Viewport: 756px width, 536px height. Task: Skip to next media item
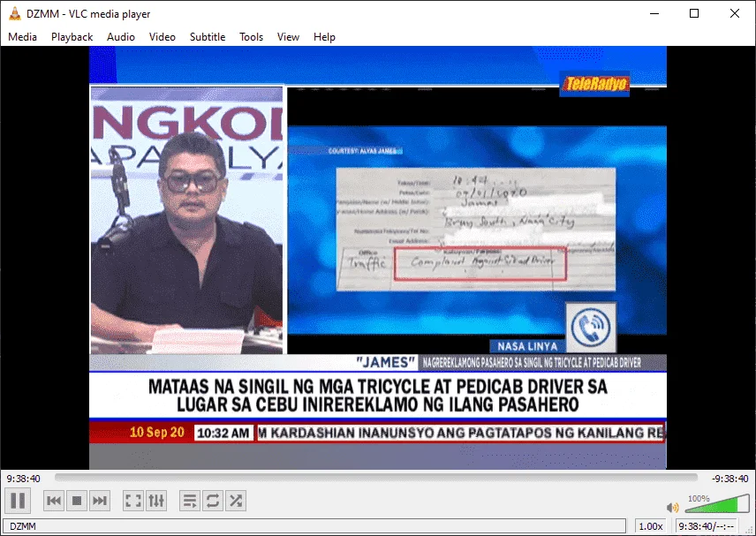100,501
